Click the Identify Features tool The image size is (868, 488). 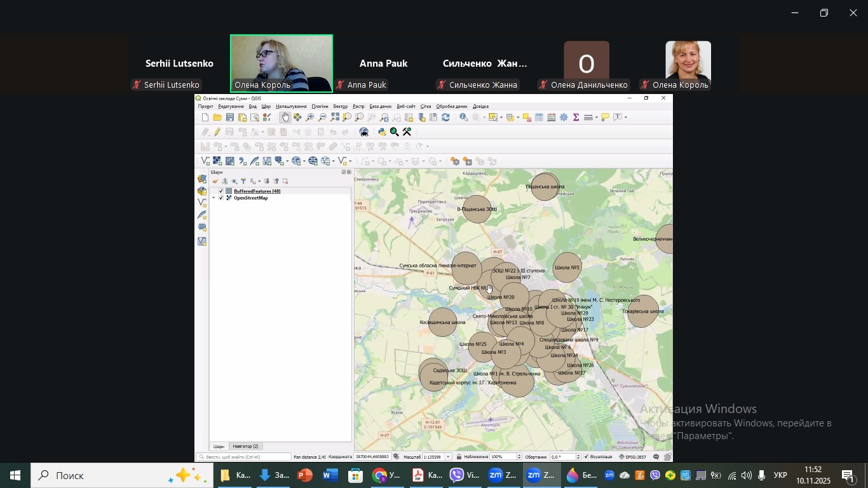click(x=464, y=117)
